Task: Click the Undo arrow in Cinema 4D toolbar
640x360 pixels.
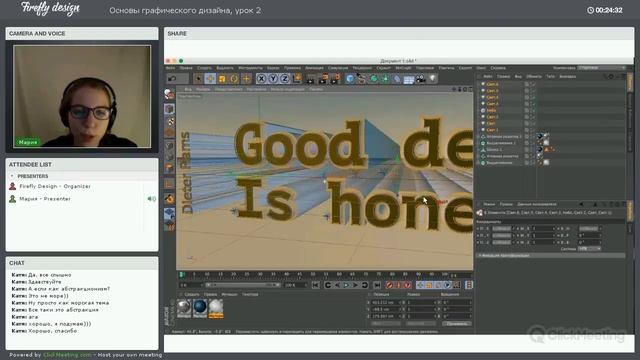Action: coord(172,78)
